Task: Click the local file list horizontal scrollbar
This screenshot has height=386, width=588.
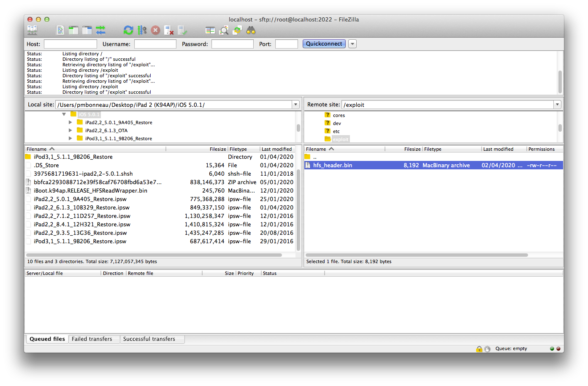Action: (x=154, y=255)
